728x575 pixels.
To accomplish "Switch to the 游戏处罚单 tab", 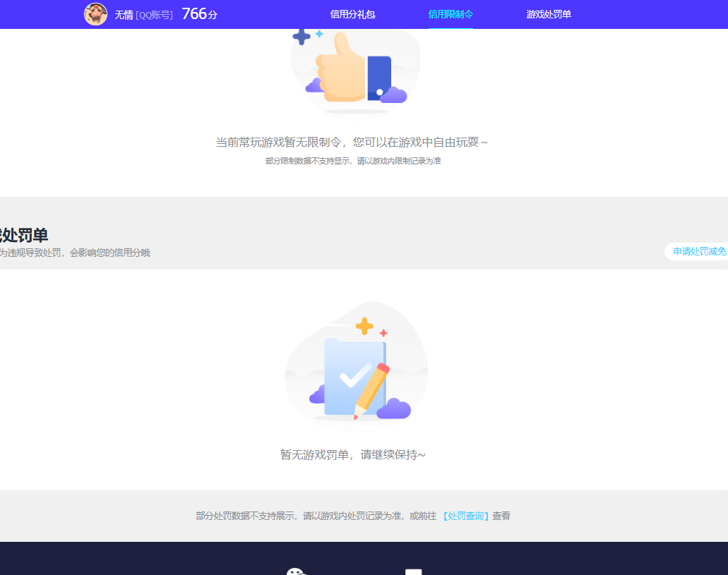I will click(x=549, y=14).
